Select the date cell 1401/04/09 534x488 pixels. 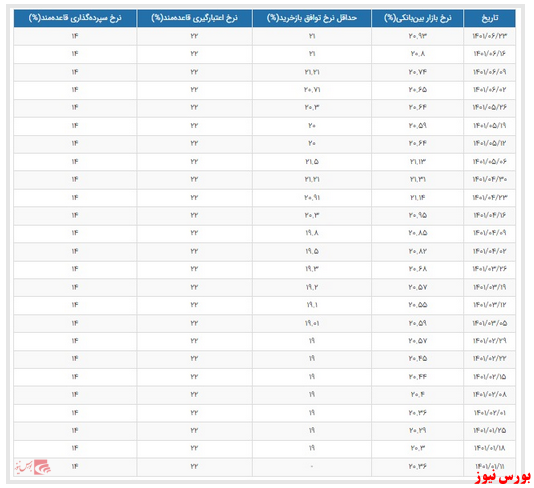(x=489, y=233)
